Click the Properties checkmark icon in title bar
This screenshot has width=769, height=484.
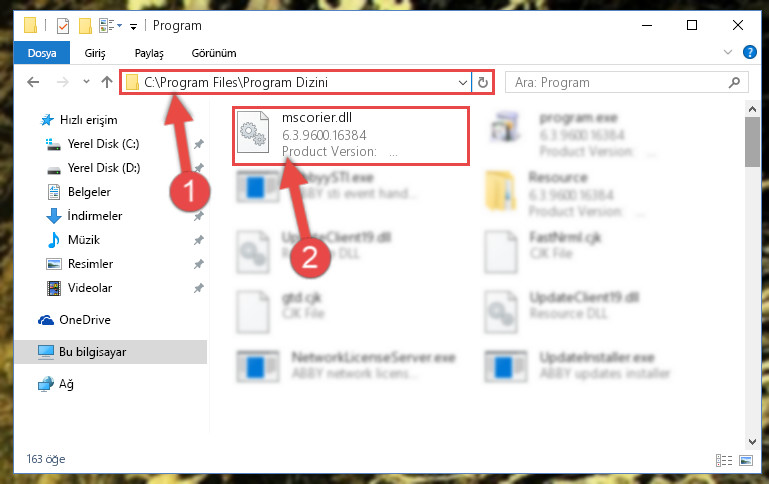63,25
